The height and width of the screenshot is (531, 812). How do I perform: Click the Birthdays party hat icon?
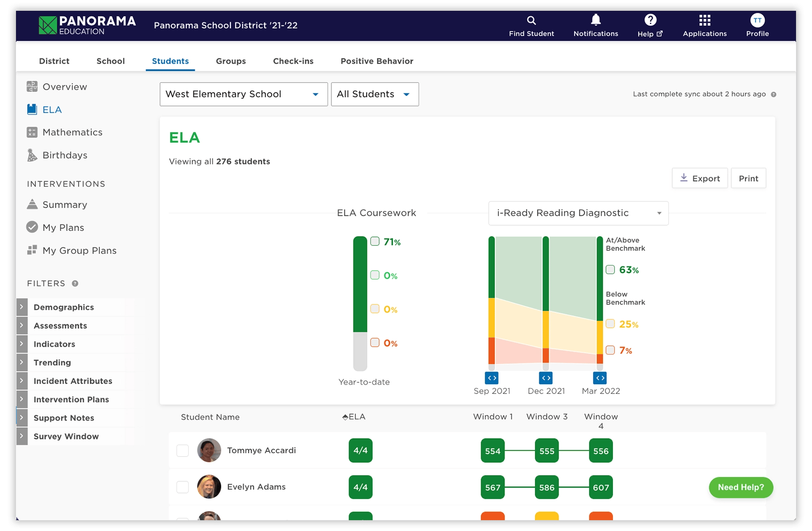click(x=32, y=155)
